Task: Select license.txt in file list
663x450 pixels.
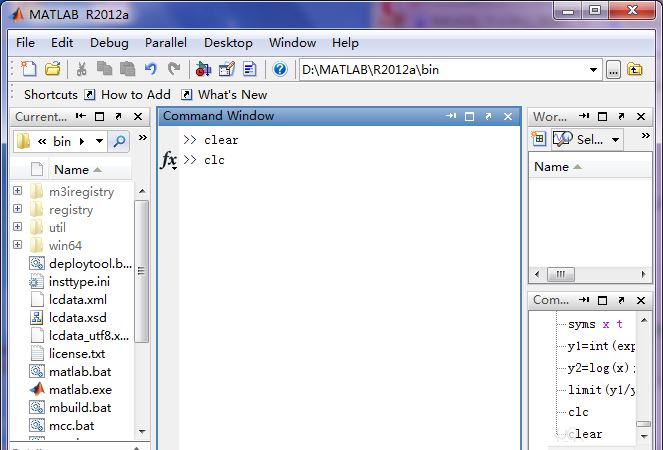Action: click(x=77, y=354)
